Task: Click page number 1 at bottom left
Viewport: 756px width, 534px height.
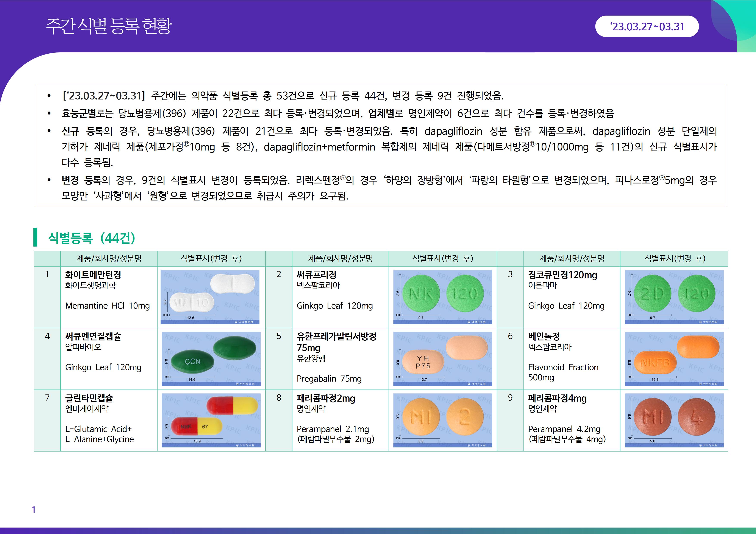Action: 34,510
